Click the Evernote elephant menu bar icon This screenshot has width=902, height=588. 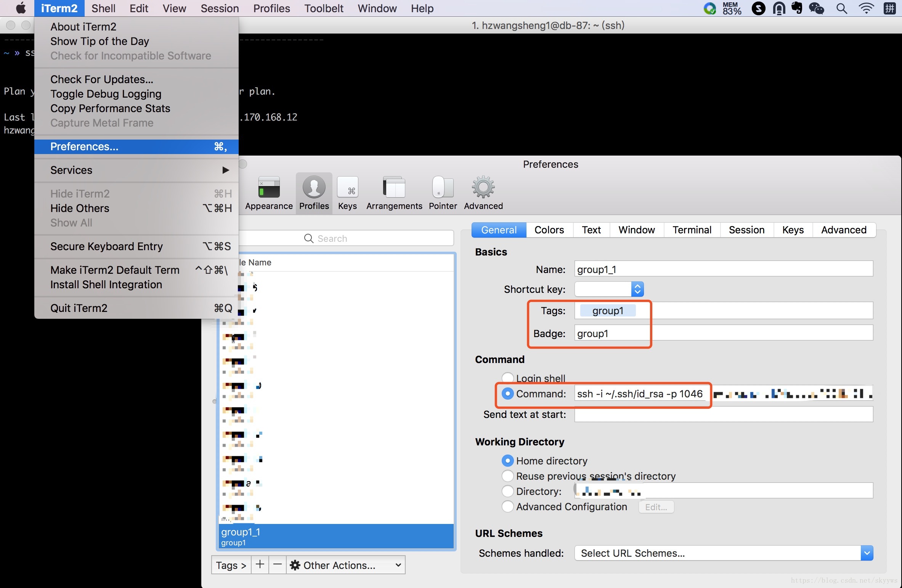pyautogui.click(x=797, y=8)
